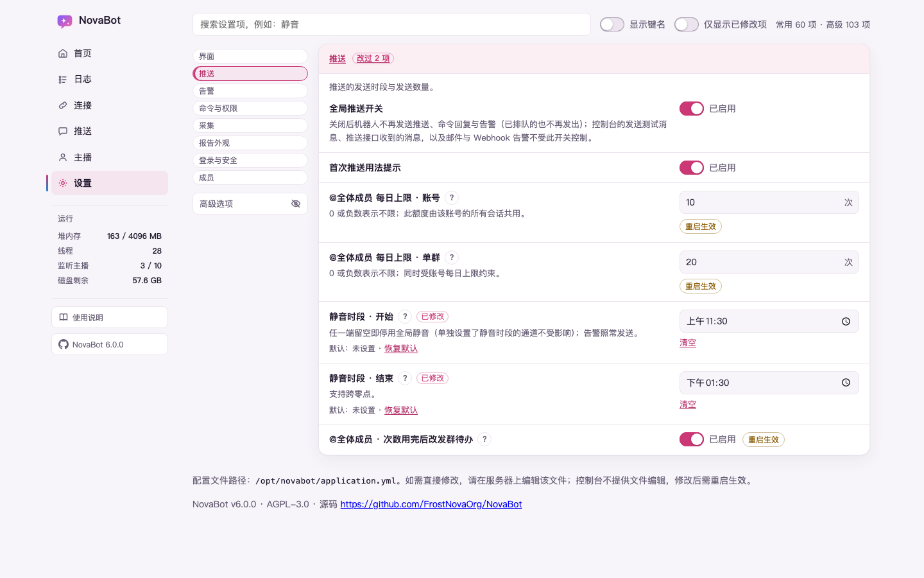Click the NovaBot logo icon

tap(65, 21)
